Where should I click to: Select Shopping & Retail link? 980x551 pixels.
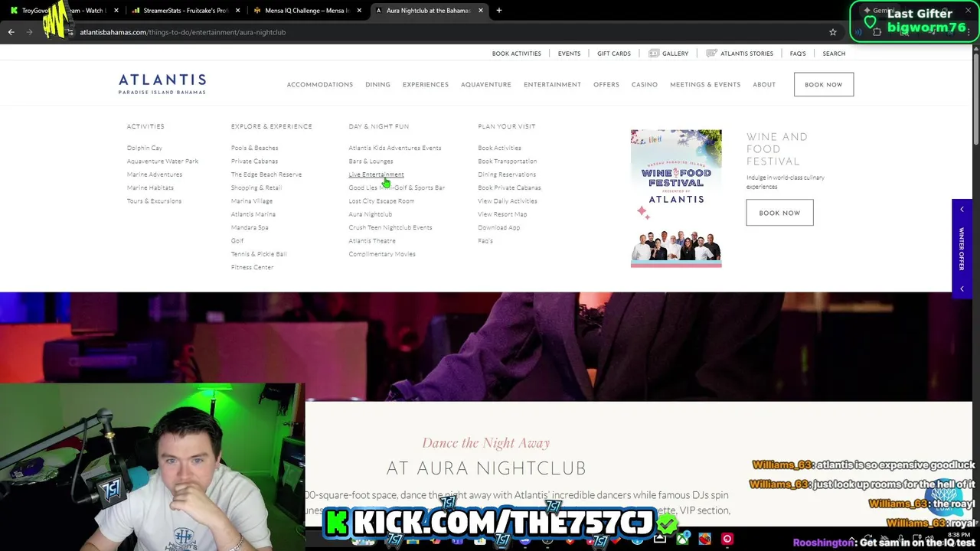(x=256, y=187)
